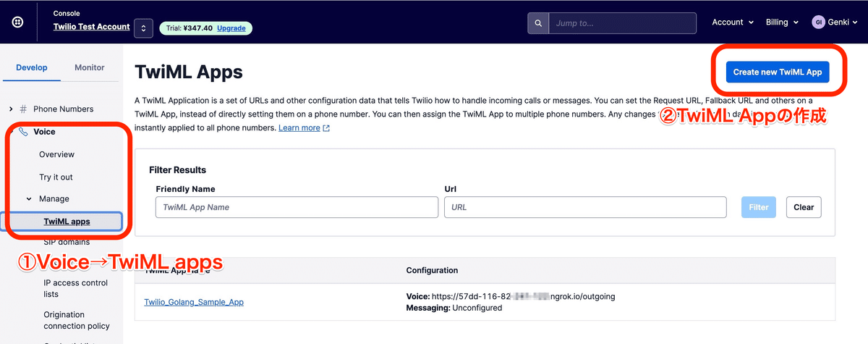
Task: Click the search magnifier icon
Action: coord(537,23)
